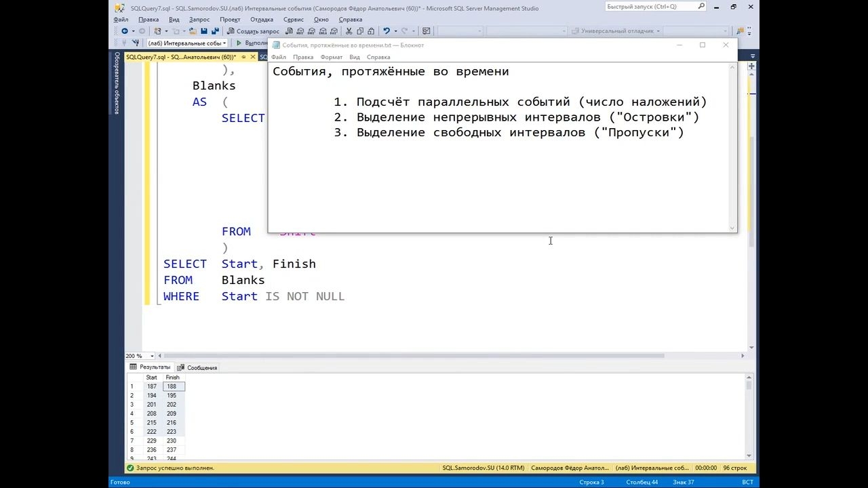Open the Undo history dropdown arrow
The width and height of the screenshot is (868, 488).
[x=395, y=31]
